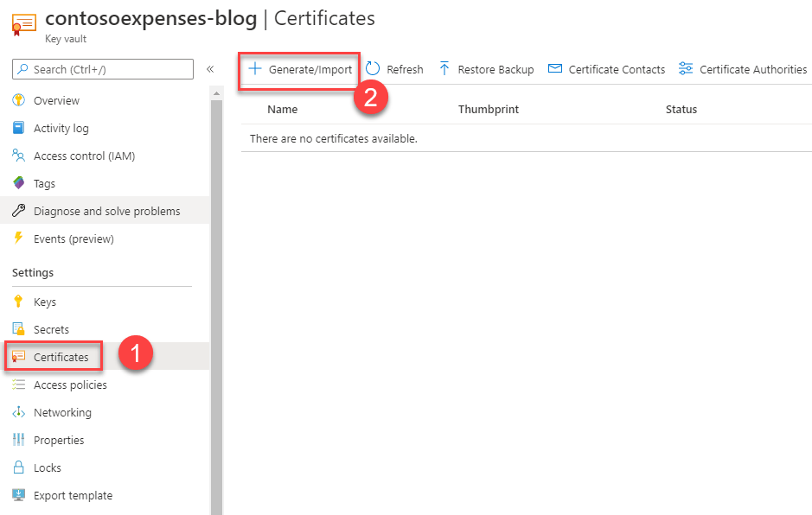Click the search magnifier icon
The image size is (812, 515).
(22, 69)
